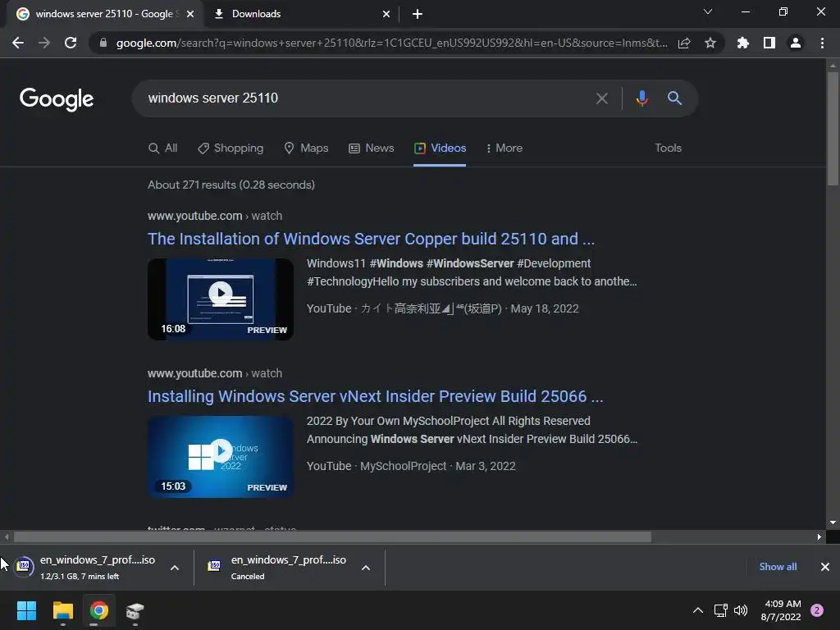Open the volume tray icon
The width and height of the screenshot is (840, 630).
[x=741, y=610]
